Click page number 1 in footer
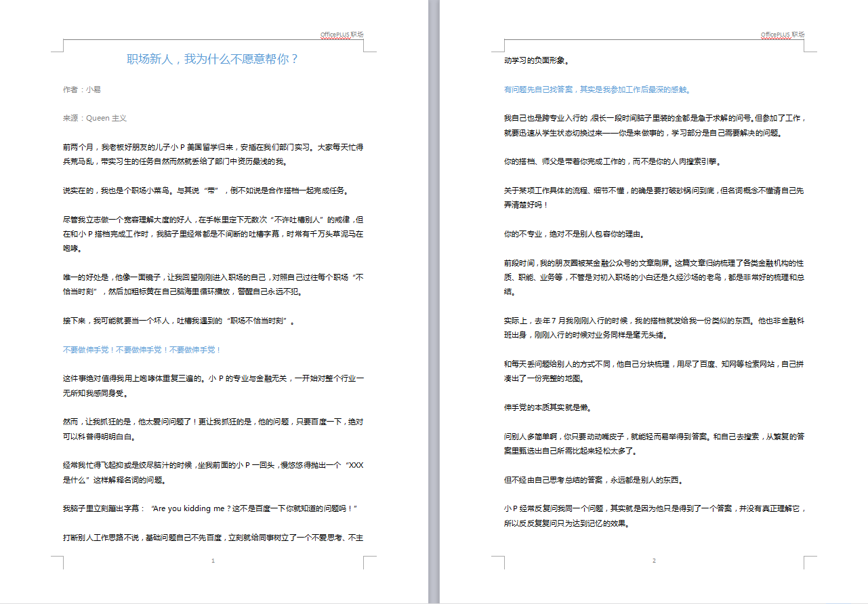The width and height of the screenshot is (868, 604). pos(213,561)
